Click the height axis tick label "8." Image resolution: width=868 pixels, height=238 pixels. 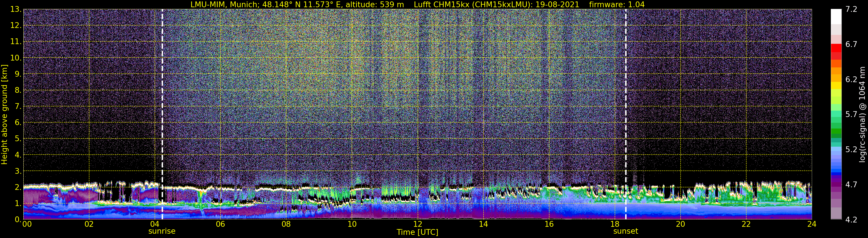click(18, 90)
